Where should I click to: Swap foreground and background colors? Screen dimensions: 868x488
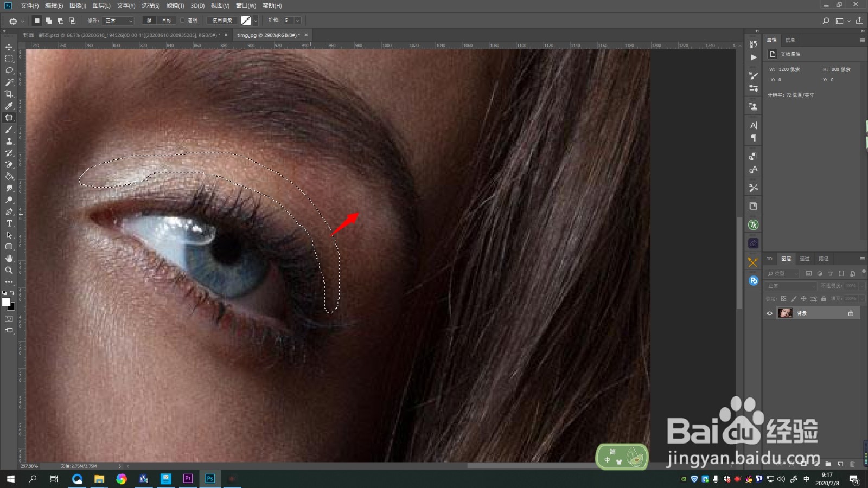click(12, 293)
